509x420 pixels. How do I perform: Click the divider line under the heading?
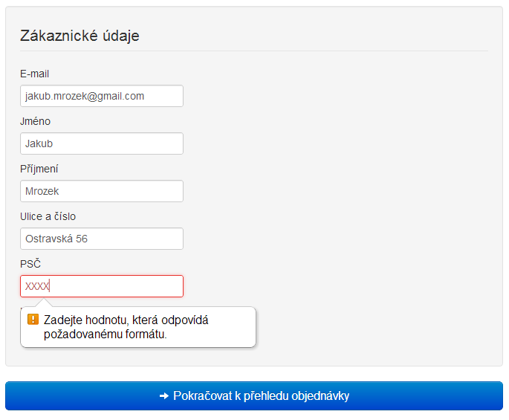pyautogui.click(x=254, y=51)
